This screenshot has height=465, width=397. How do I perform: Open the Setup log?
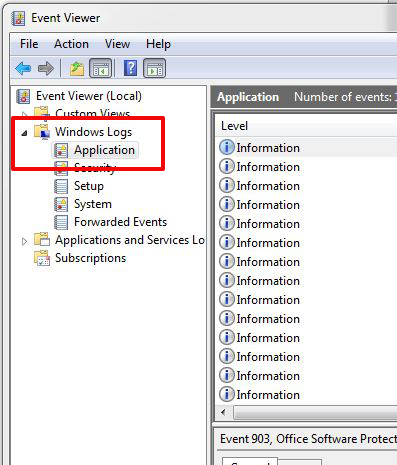click(x=89, y=186)
